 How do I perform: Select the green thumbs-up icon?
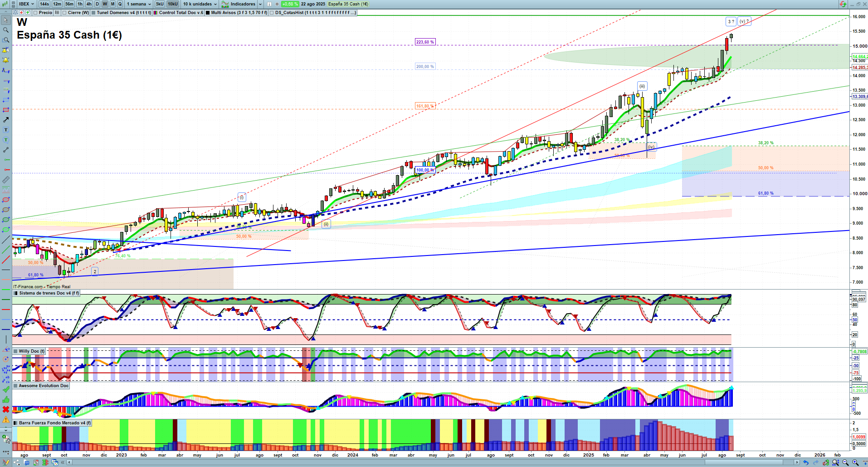pyautogui.click(x=6, y=399)
